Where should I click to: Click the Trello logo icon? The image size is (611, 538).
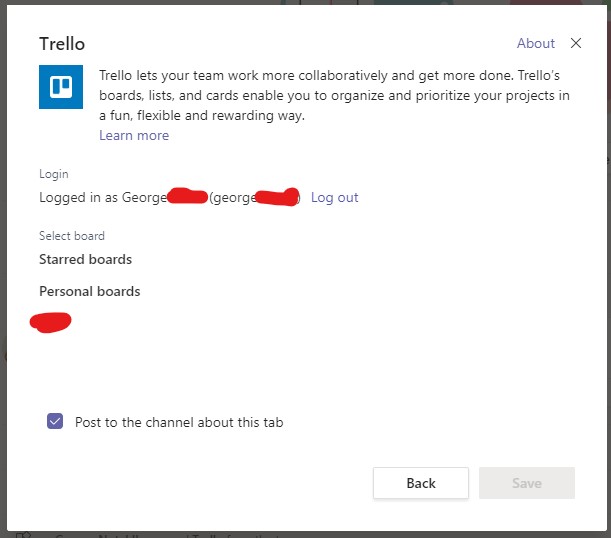(61, 87)
